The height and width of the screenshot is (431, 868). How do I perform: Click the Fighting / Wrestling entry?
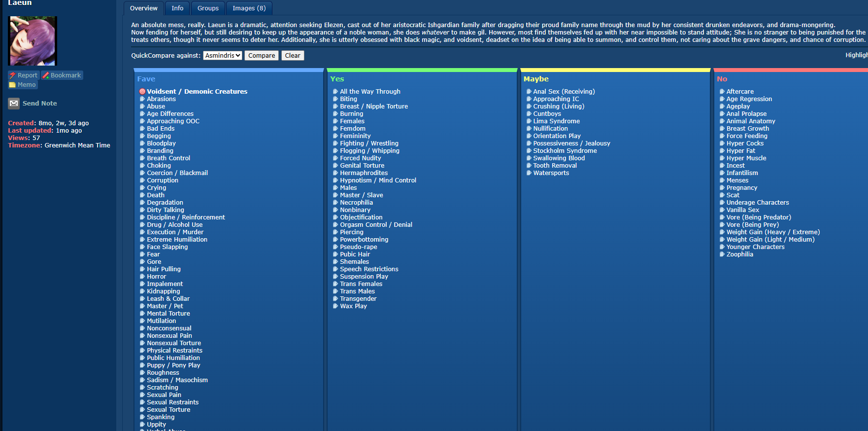pyautogui.click(x=369, y=144)
